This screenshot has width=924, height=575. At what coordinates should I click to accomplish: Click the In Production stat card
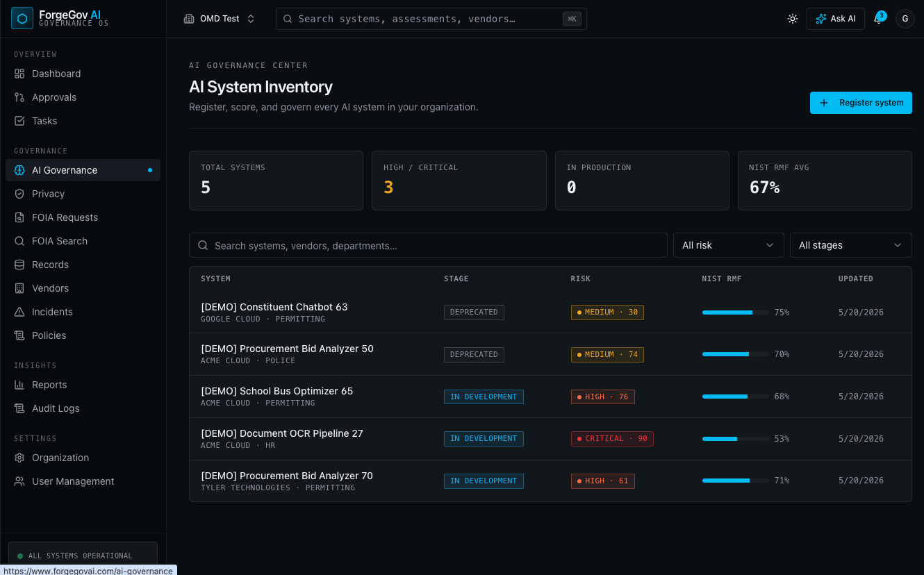(642, 181)
